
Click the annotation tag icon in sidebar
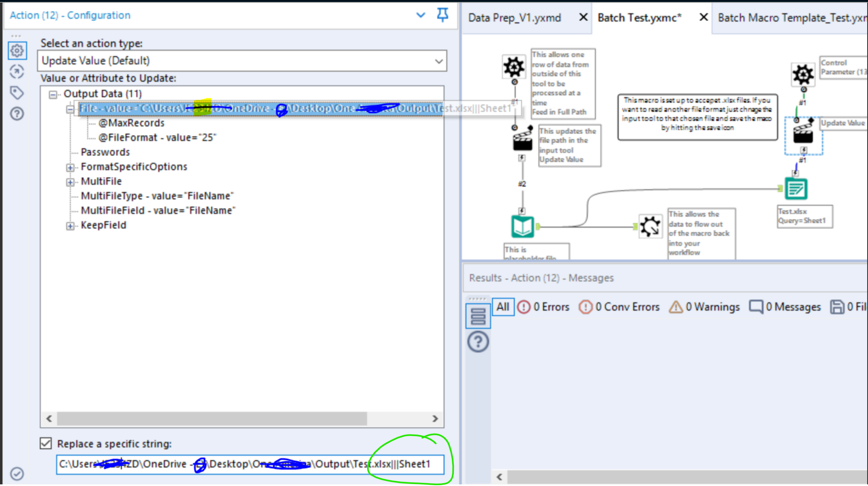pyautogui.click(x=17, y=93)
